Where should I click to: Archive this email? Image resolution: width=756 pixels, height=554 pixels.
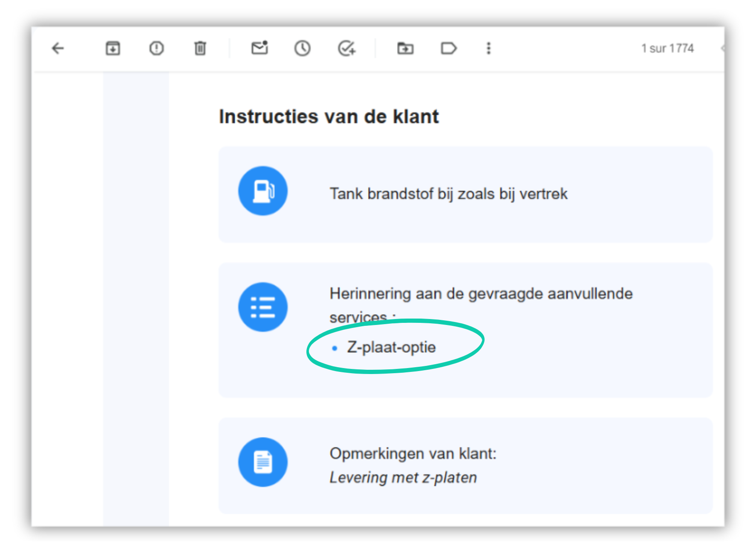[113, 48]
